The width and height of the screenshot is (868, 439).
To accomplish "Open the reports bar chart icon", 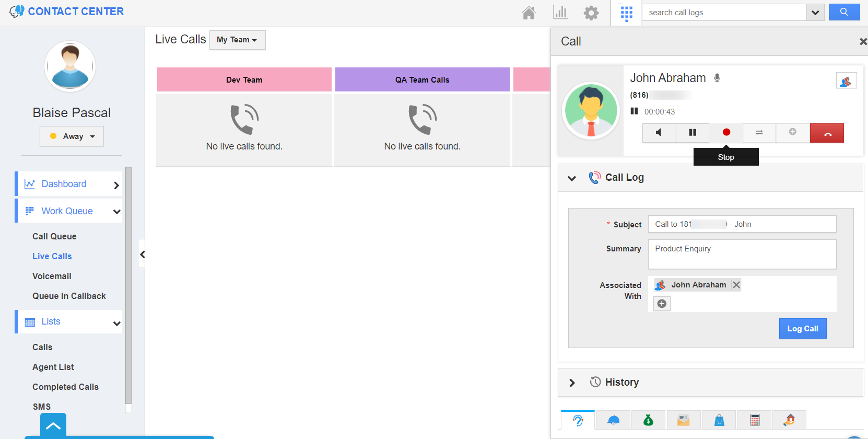I will click(x=560, y=13).
